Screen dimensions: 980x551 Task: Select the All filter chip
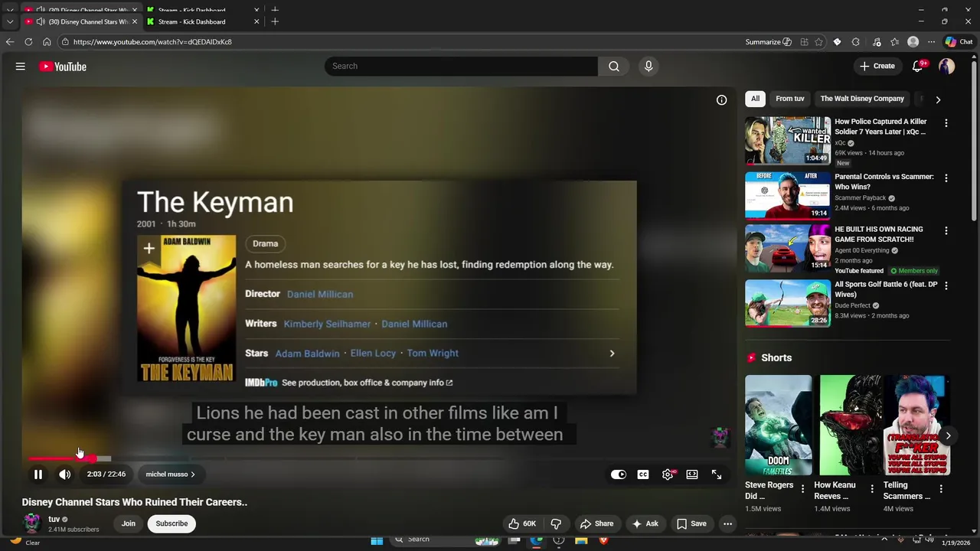(x=755, y=99)
